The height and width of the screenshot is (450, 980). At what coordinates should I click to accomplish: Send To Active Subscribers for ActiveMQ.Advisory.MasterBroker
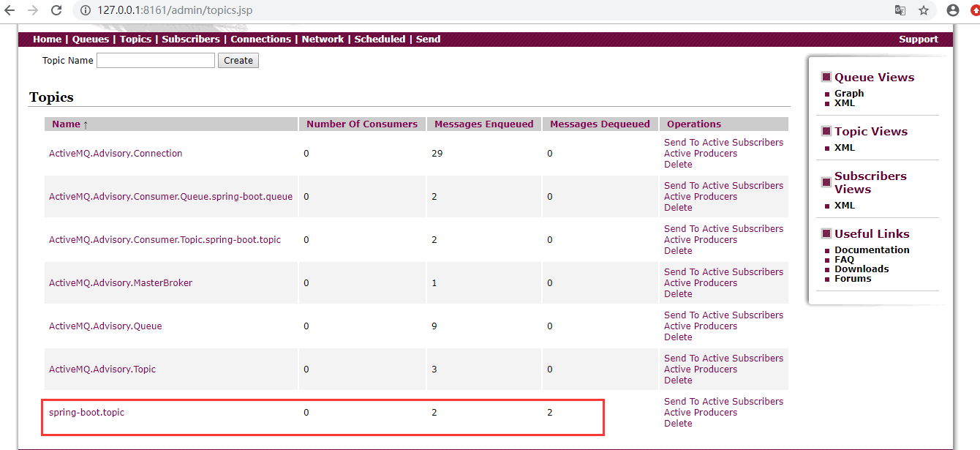coord(723,272)
